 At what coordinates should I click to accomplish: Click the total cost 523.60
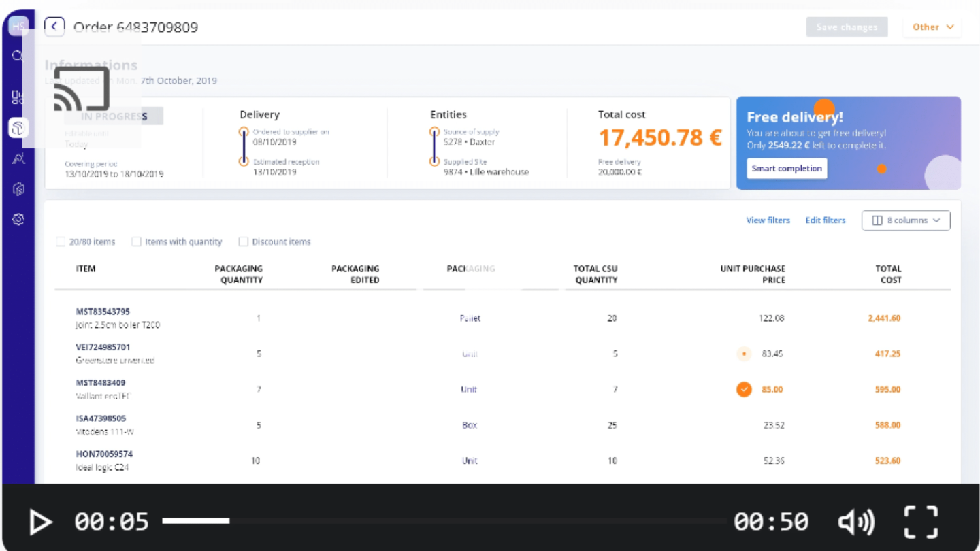point(887,461)
